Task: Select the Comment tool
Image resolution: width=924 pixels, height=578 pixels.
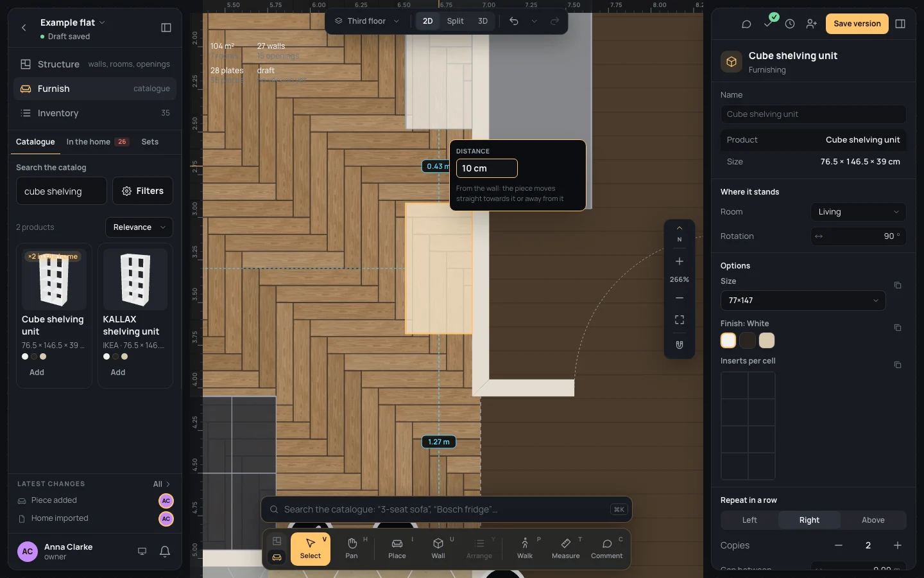Action: (x=607, y=548)
